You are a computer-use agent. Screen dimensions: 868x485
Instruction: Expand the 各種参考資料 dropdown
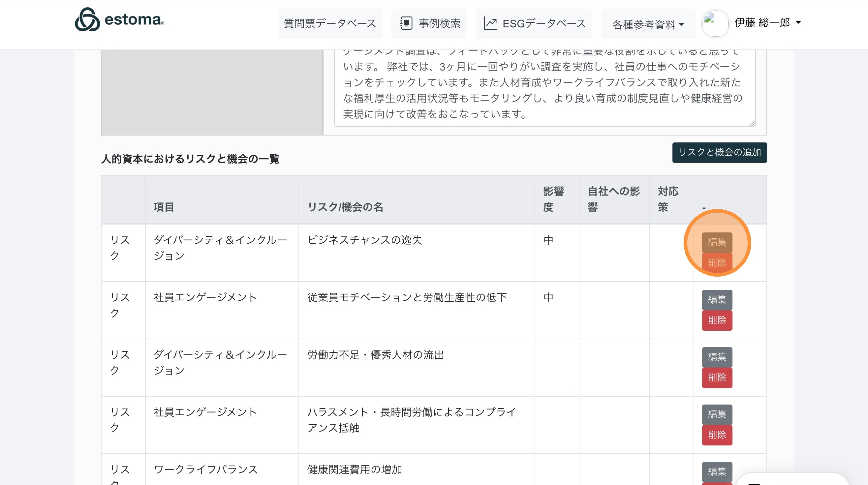pyautogui.click(x=648, y=24)
